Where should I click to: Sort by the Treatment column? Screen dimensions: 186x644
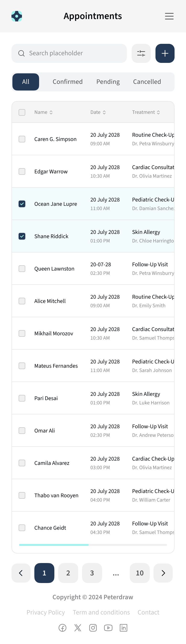146,112
